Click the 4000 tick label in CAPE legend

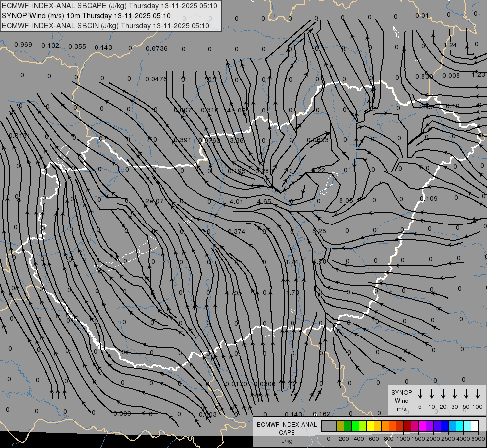click(x=463, y=439)
